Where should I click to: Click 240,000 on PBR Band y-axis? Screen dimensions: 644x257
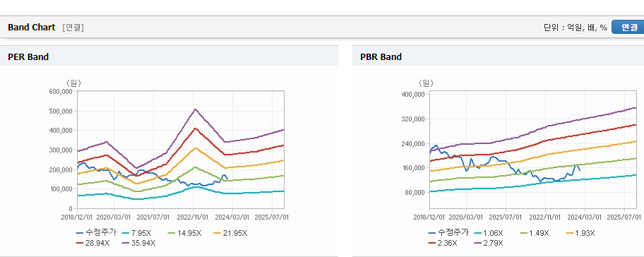point(414,144)
